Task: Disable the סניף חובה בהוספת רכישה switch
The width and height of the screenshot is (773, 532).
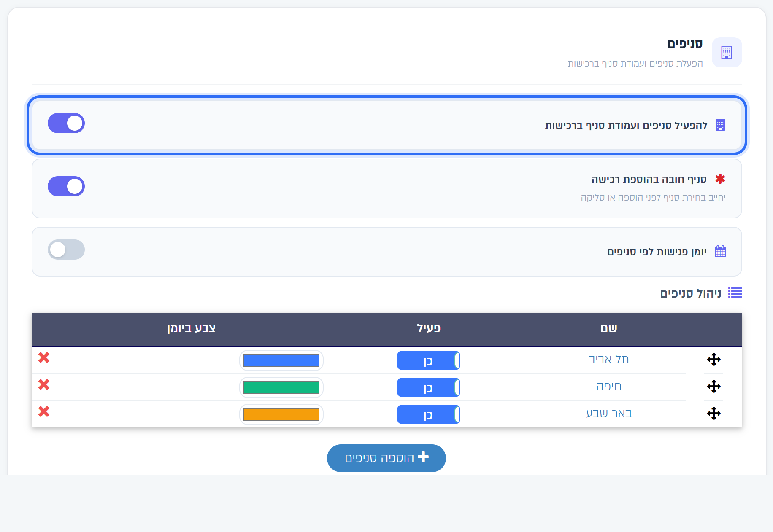Action: point(66,186)
